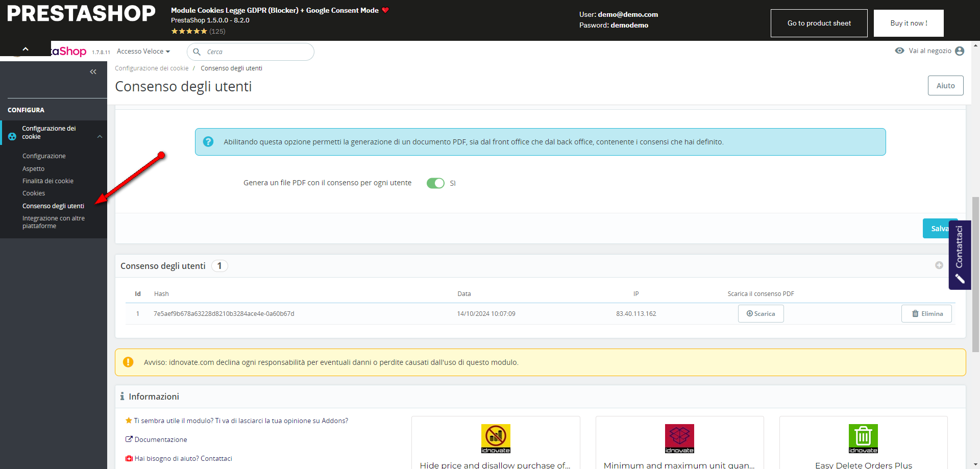
Task: Open the Accesso Veloce dropdown
Action: pos(143,52)
